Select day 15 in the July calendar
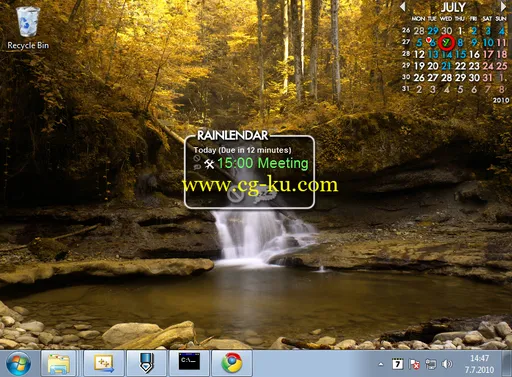512x377 pixels. pyautogui.click(x=460, y=54)
